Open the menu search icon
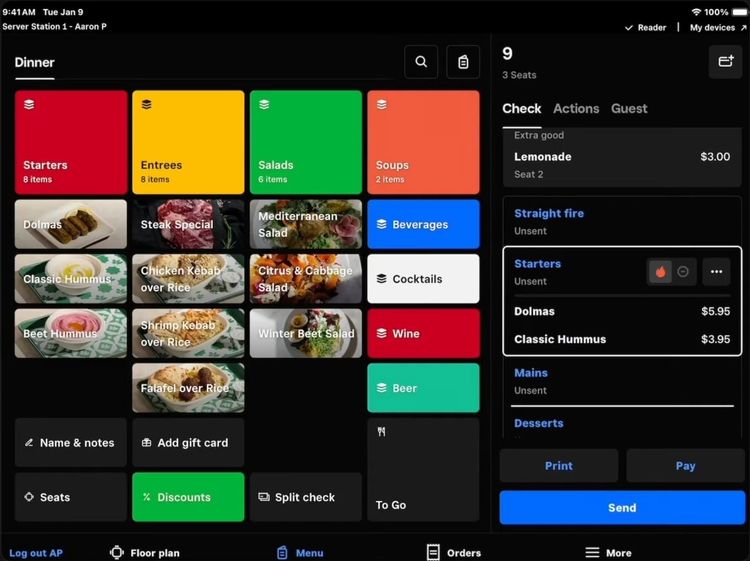 pyautogui.click(x=421, y=62)
